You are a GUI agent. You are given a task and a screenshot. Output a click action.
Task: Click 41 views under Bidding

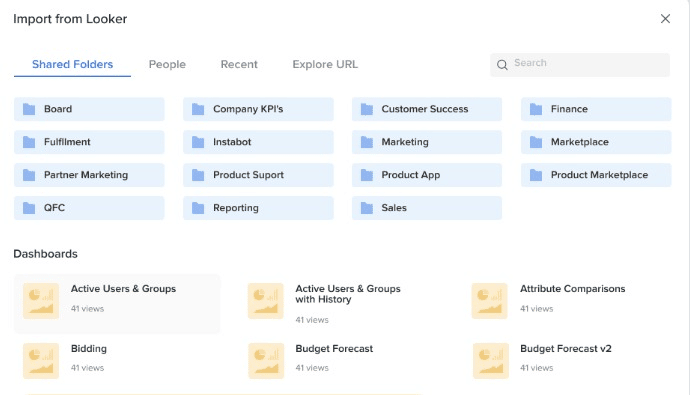coord(88,368)
